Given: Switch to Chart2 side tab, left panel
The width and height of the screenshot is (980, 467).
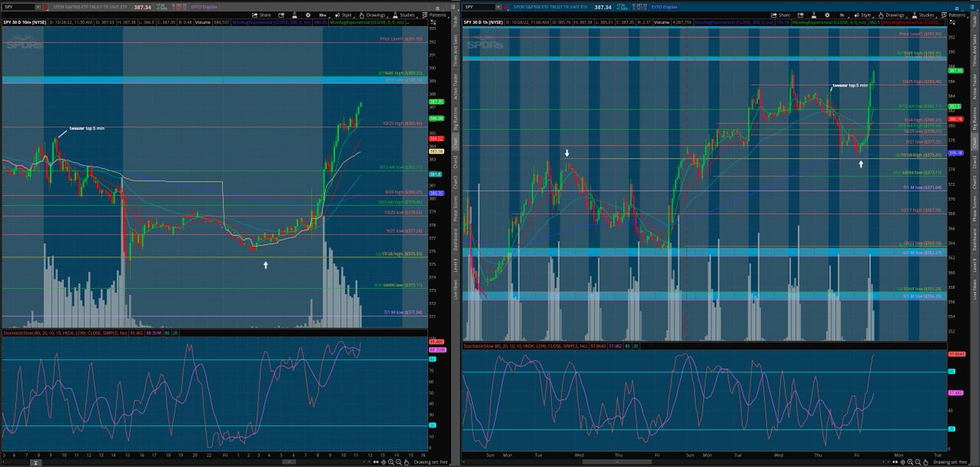Looking at the screenshot, I should pyautogui.click(x=455, y=161).
